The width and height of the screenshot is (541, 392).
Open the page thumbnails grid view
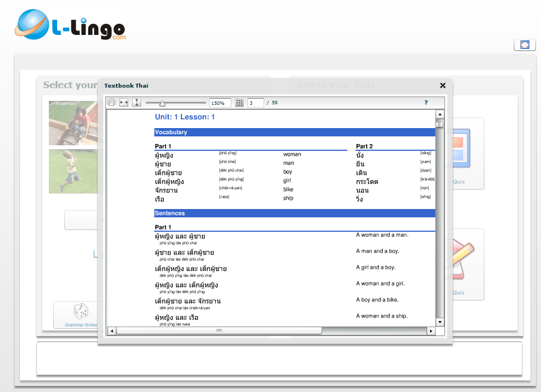tap(240, 103)
